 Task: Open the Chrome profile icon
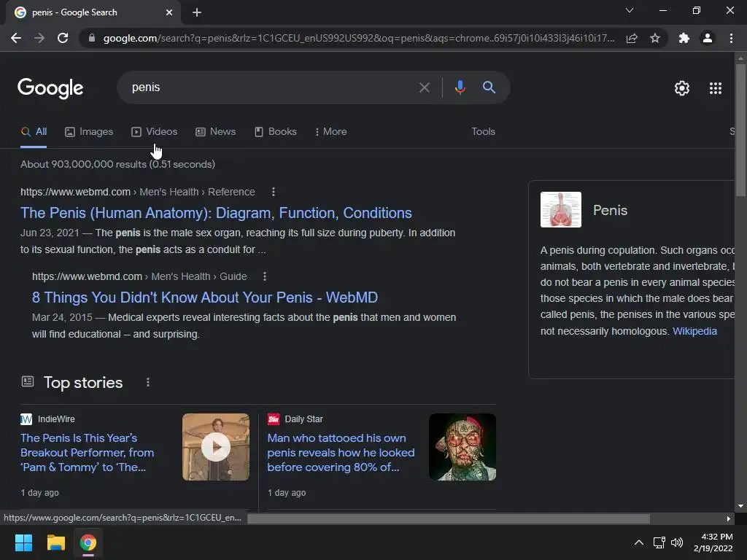click(x=708, y=38)
